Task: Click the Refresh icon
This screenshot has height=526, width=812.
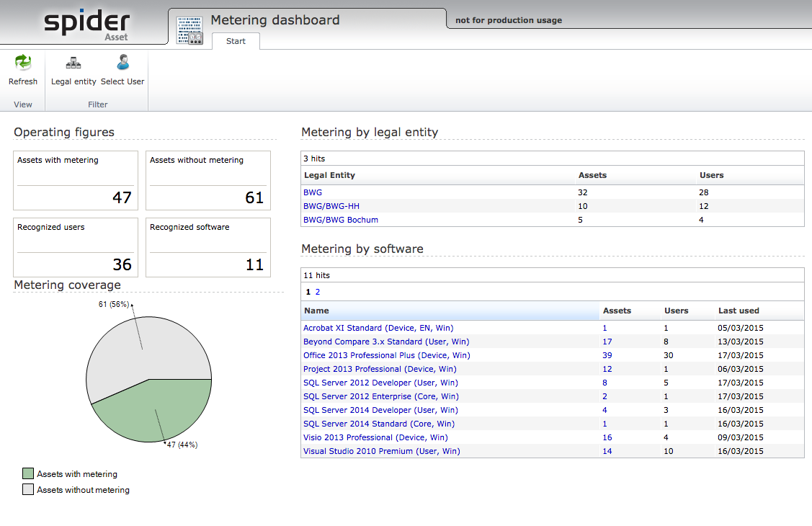Action: (23, 63)
